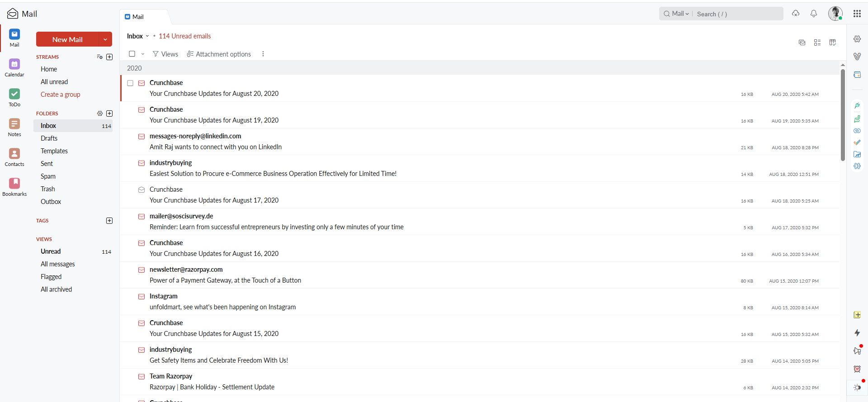868x402 pixels.
Task: Open streams settings icon
Action: [100, 57]
